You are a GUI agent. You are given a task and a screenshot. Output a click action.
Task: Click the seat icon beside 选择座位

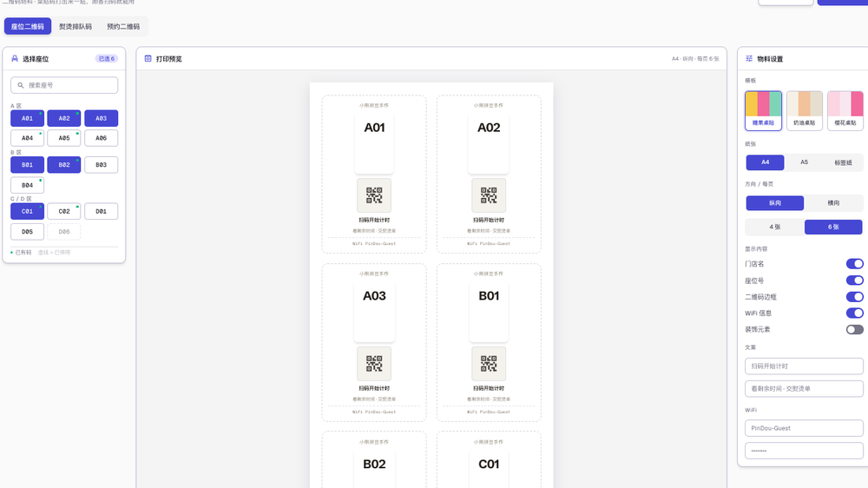15,59
